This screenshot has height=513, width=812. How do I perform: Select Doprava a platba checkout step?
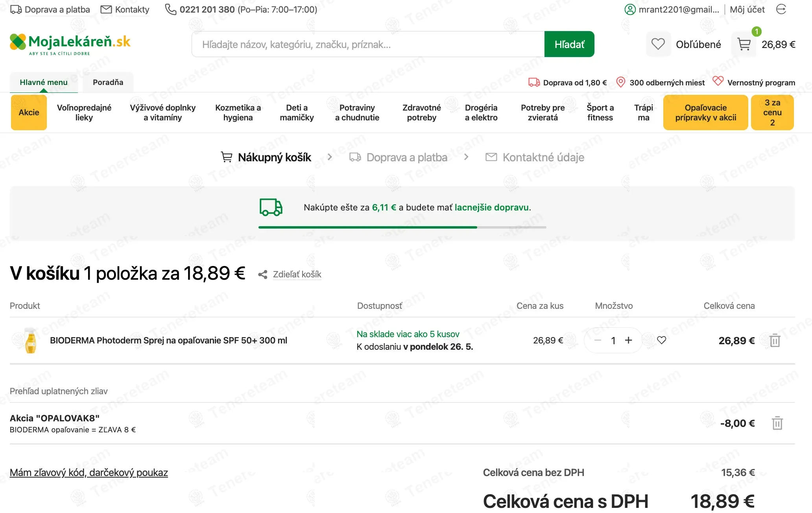(x=399, y=157)
